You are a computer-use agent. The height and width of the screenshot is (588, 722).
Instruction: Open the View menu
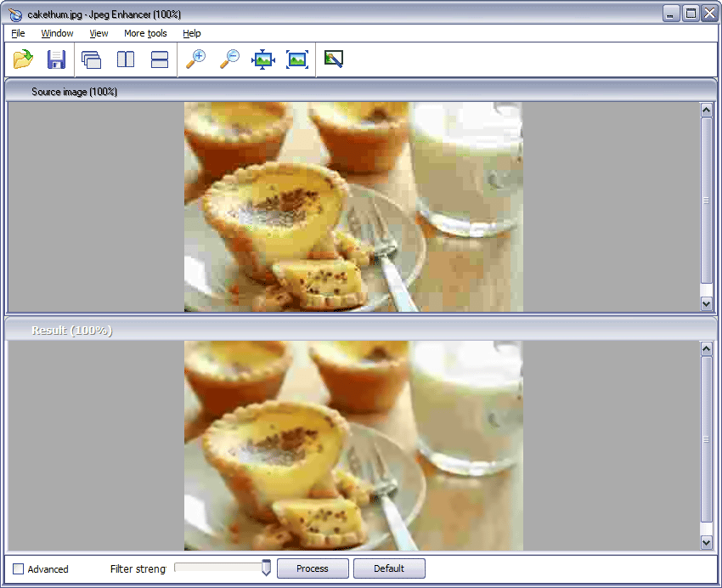point(99,33)
